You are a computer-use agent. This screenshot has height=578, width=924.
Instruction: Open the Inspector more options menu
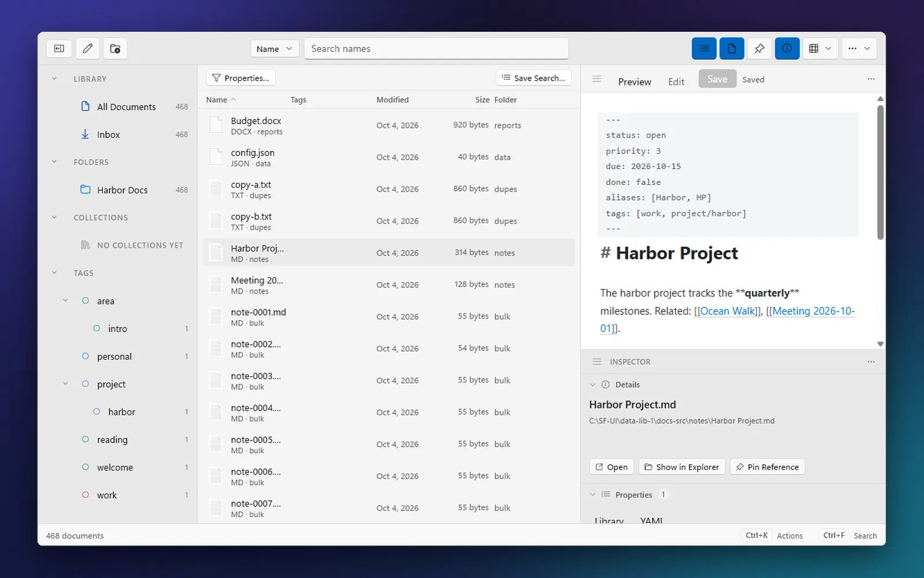point(871,362)
